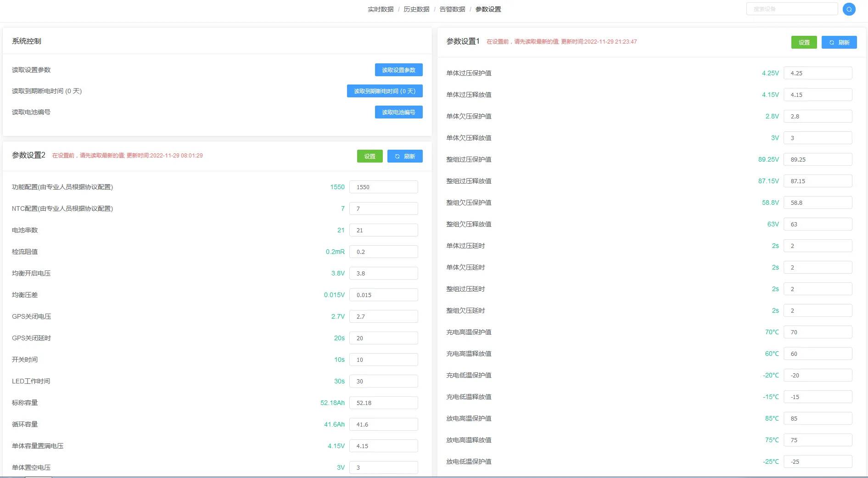Focus the device search input field
Screen dimensions: 868x478
792,9
